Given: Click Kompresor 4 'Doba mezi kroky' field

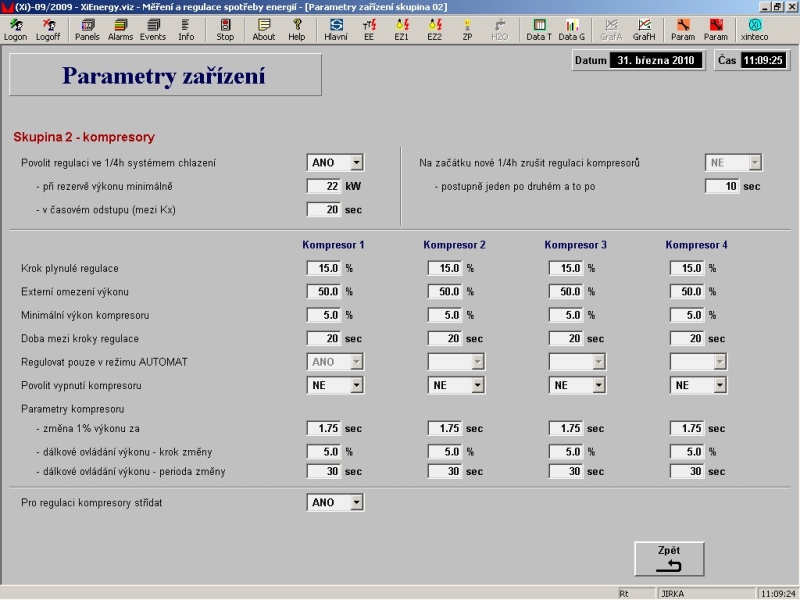Looking at the screenshot, I should [x=687, y=338].
